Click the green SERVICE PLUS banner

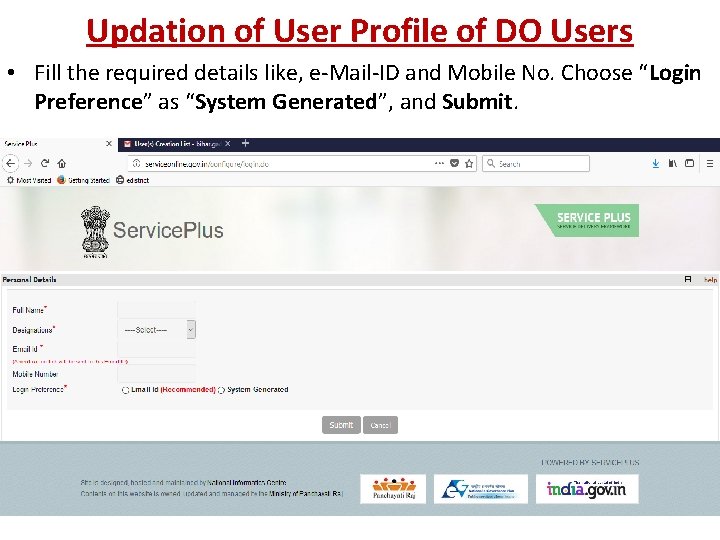point(587,220)
